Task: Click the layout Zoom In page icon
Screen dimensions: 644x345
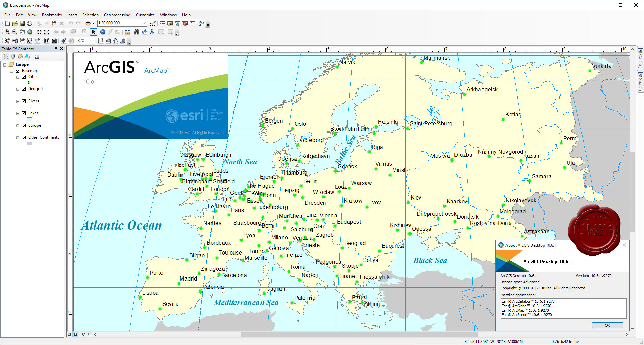Action: tap(7, 41)
